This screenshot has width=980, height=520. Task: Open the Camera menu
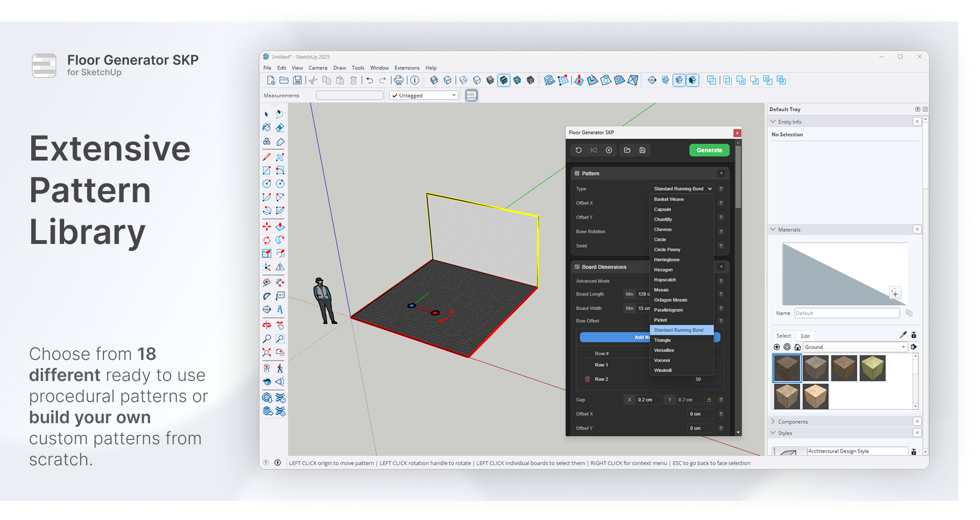318,68
